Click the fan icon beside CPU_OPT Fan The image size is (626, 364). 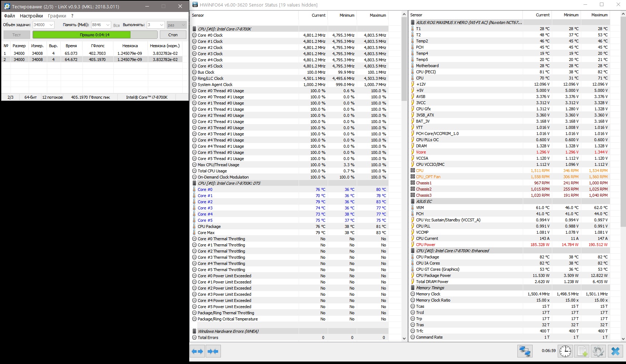(x=413, y=177)
